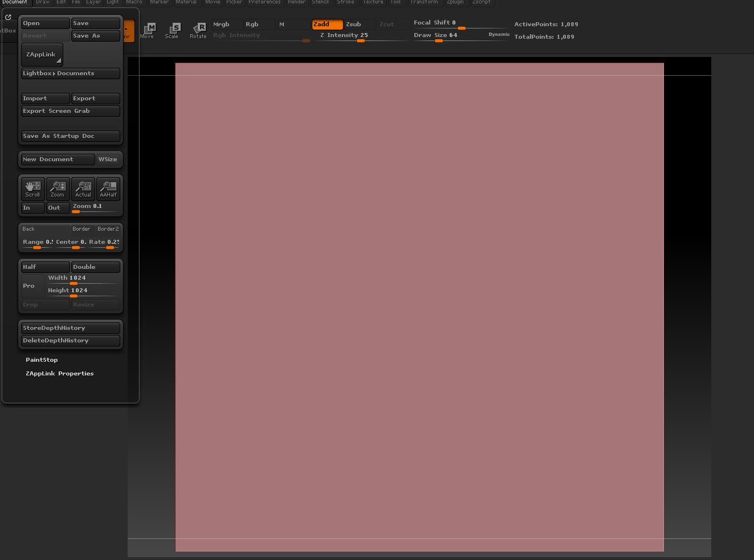Open the Material menu

(x=186, y=2)
